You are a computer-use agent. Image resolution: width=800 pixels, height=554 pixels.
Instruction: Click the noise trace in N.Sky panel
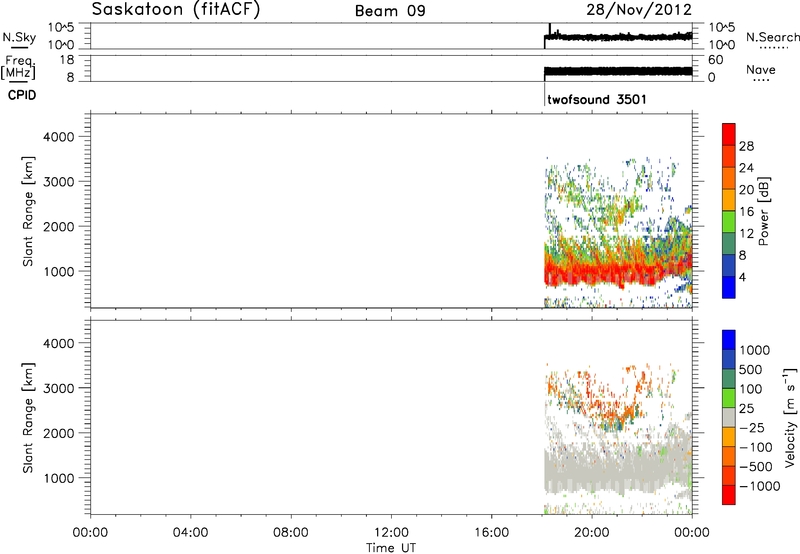coord(618,37)
